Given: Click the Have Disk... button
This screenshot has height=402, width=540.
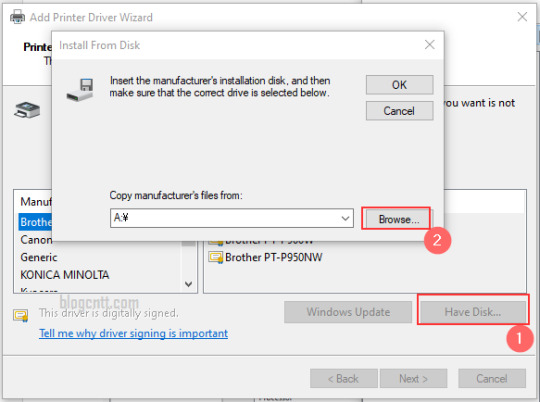Looking at the screenshot, I should 472,312.
